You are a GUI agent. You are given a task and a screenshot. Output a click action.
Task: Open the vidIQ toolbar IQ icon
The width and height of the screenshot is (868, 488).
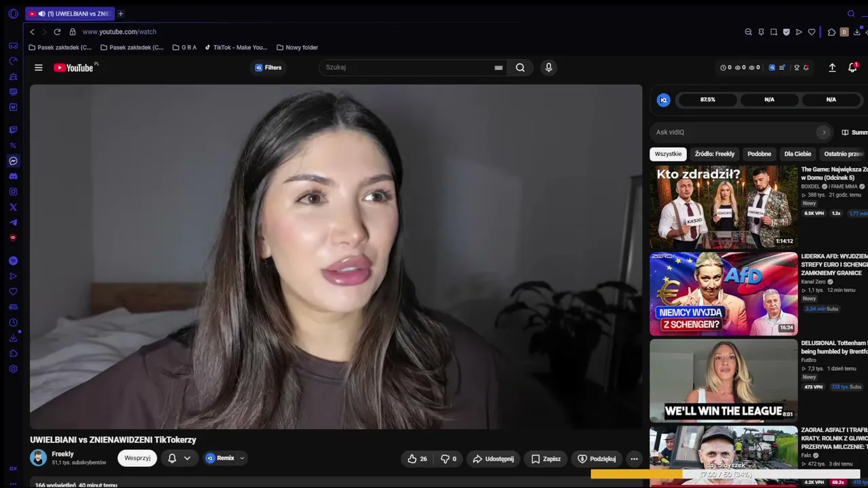[x=772, y=68]
